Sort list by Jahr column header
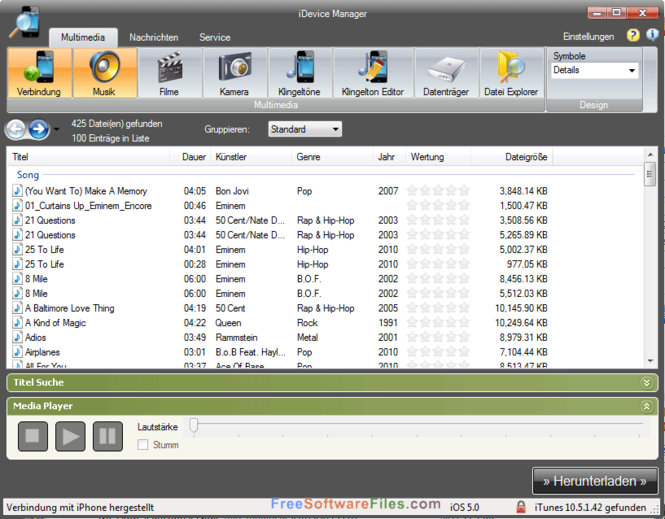 [x=389, y=157]
